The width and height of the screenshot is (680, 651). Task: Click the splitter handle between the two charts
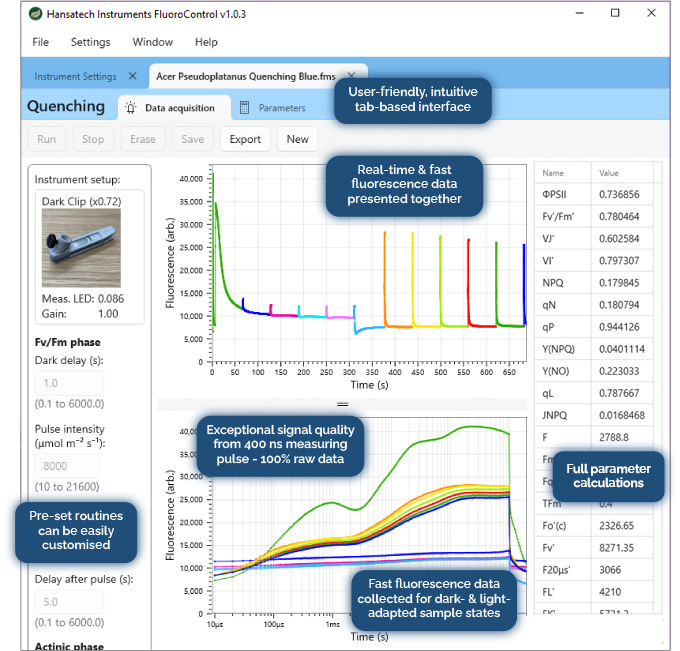[x=343, y=404]
